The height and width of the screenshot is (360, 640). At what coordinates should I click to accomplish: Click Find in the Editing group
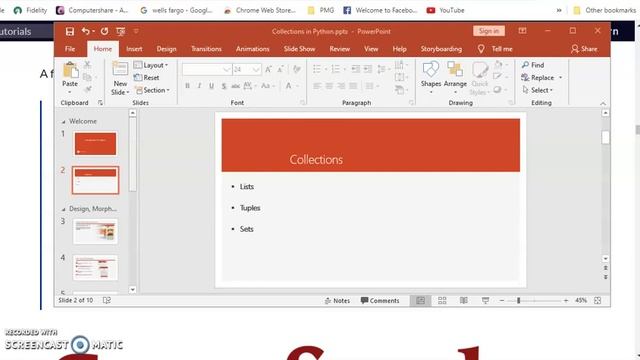click(533, 65)
